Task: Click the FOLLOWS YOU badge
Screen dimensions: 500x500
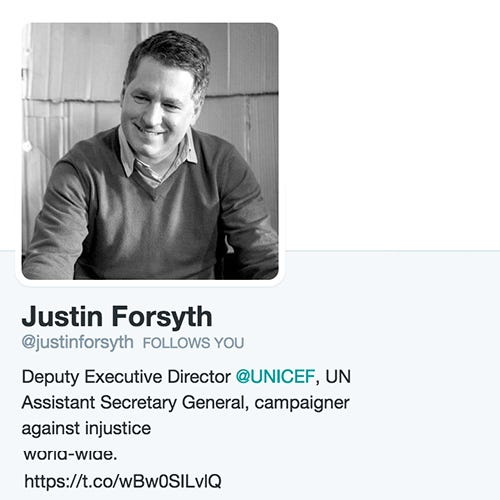Action: [194, 343]
